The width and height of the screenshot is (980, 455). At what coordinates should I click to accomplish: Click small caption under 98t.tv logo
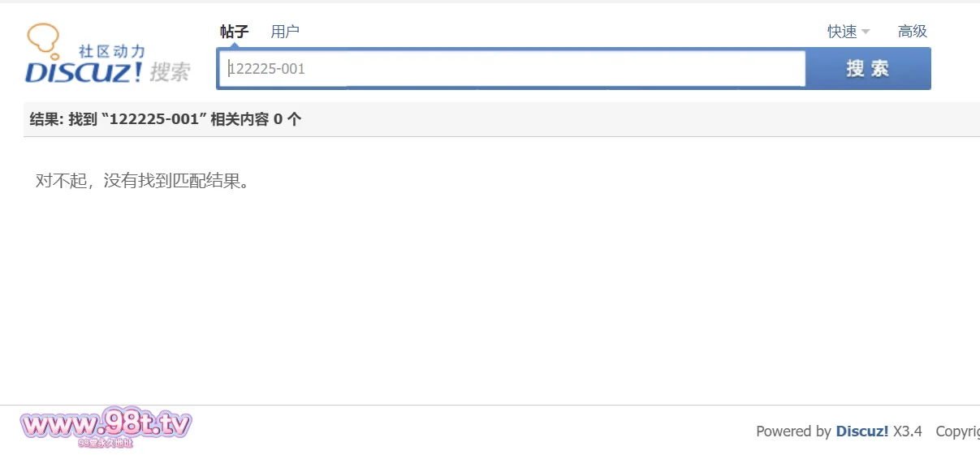pos(106,443)
